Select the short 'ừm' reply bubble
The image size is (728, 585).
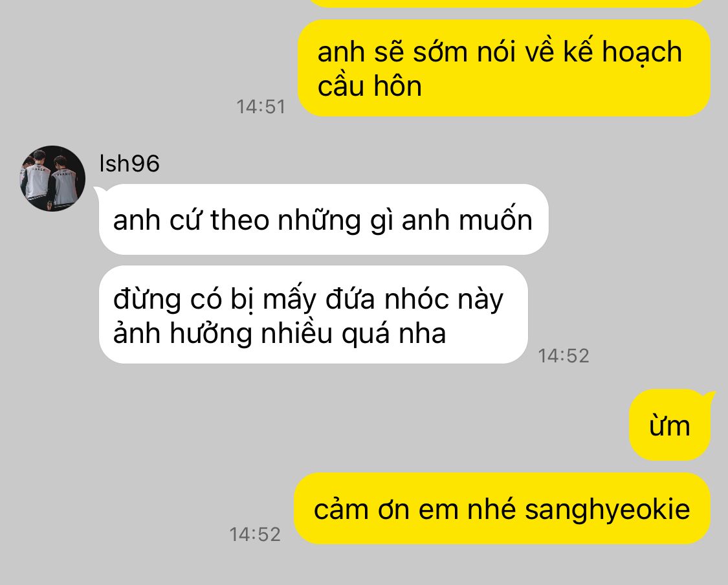tap(670, 425)
